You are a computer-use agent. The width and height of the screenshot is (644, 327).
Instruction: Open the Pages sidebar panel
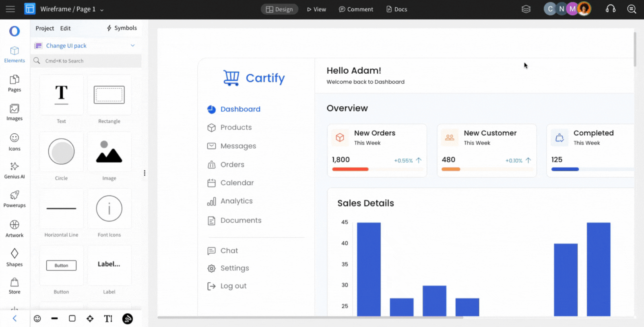click(14, 84)
